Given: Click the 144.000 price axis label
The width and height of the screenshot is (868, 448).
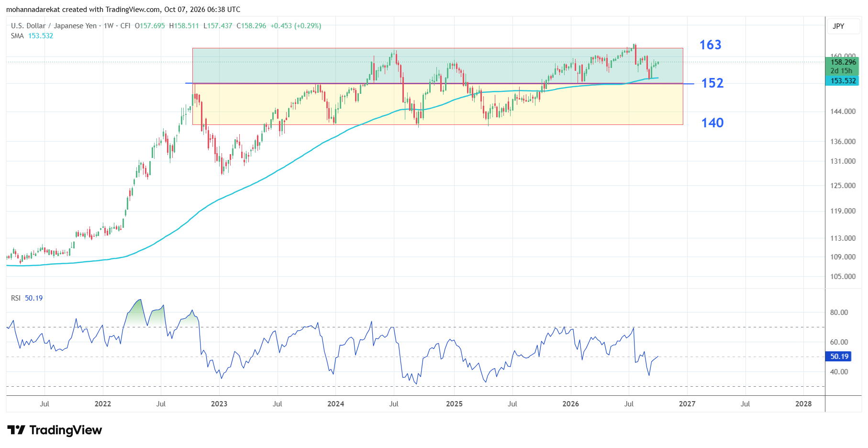Looking at the screenshot, I should coord(843,112).
